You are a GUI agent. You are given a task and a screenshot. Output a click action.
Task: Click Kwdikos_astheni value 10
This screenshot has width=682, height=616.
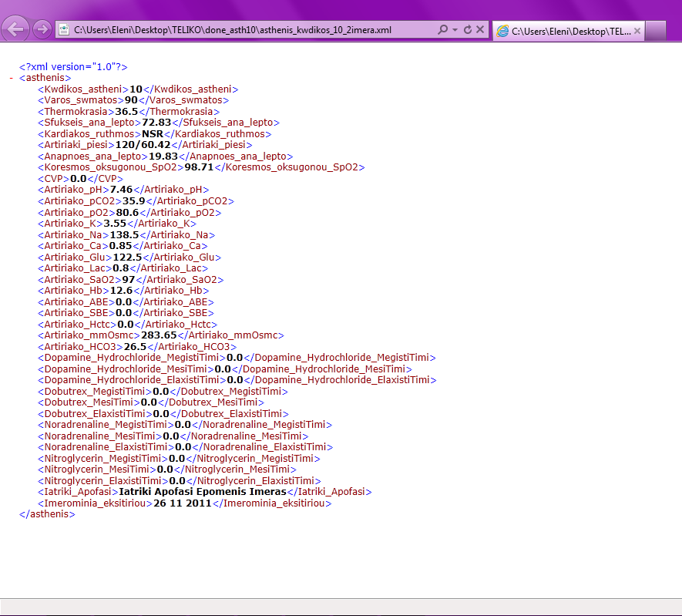pyautogui.click(x=136, y=89)
